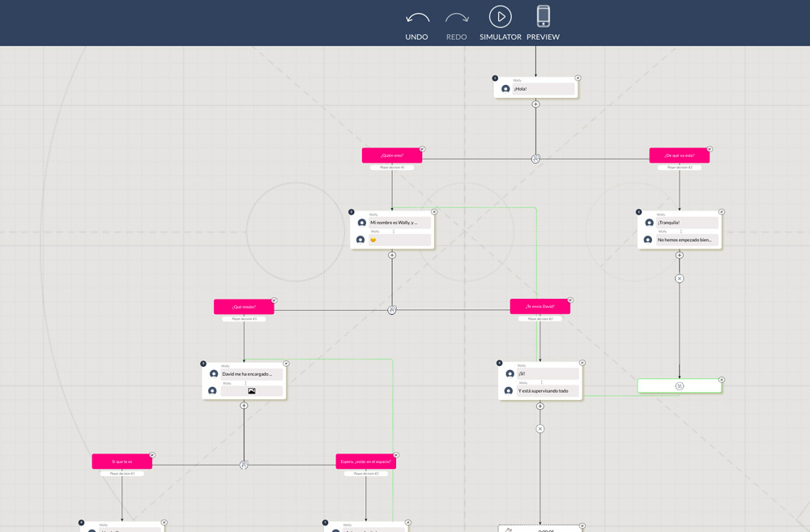Select 'Espera, ¿estás en el espacio?' decision option
The image size is (810, 532).
tap(366, 462)
